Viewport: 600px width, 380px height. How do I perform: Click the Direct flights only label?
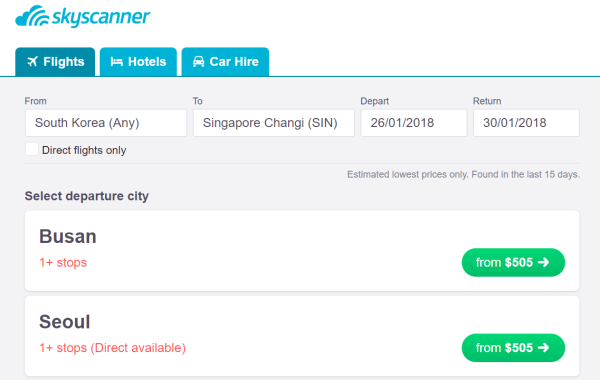(84, 150)
